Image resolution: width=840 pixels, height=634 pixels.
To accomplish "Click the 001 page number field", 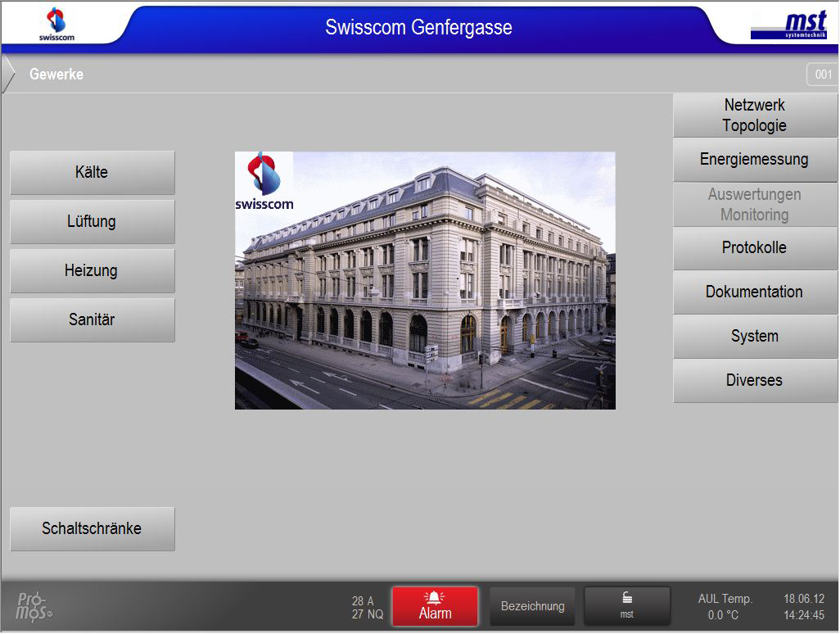I will pyautogui.click(x=823, y=75).
